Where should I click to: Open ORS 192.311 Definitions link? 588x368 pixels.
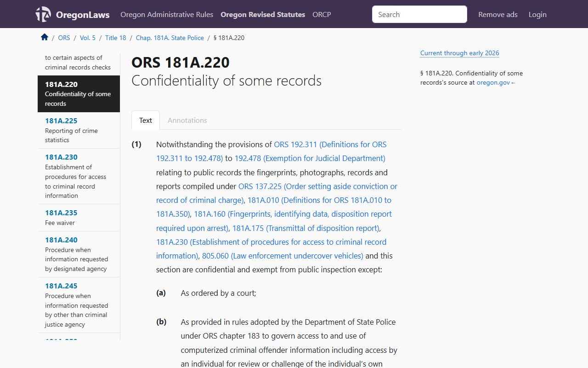tap(271, 151)
